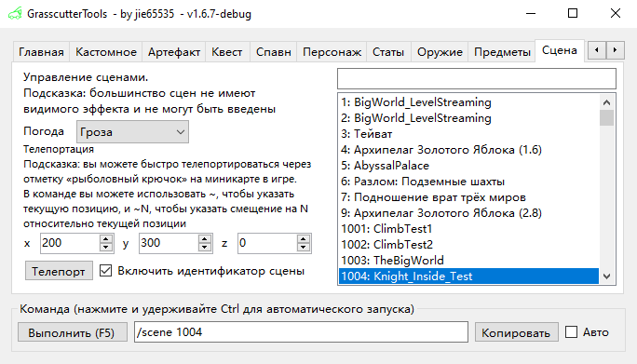Image resolution: width=637 pixels, height=364 pixels.
Task: Click the tab strip left scroll arrow
Action: point(597,50)
